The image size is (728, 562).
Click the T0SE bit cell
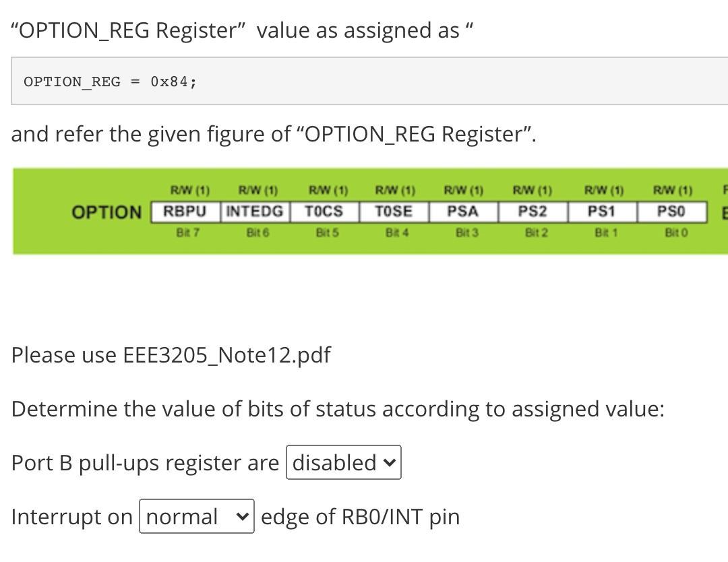394,211
